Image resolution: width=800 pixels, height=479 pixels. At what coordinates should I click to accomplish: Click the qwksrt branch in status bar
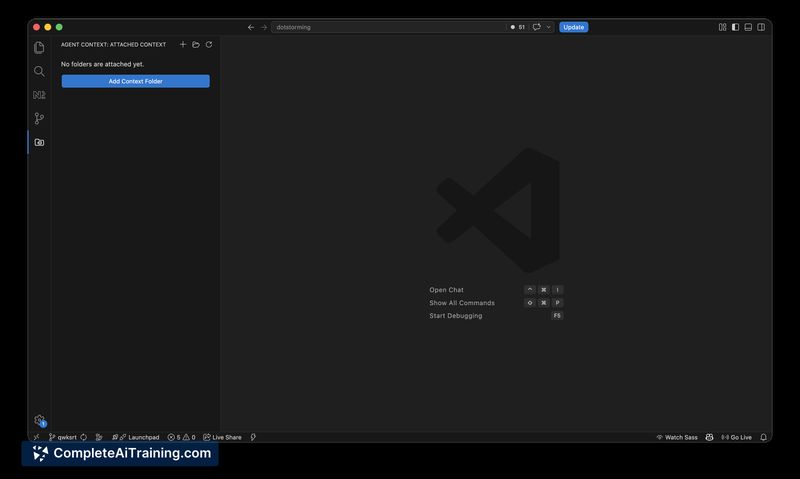coord(63,437)
